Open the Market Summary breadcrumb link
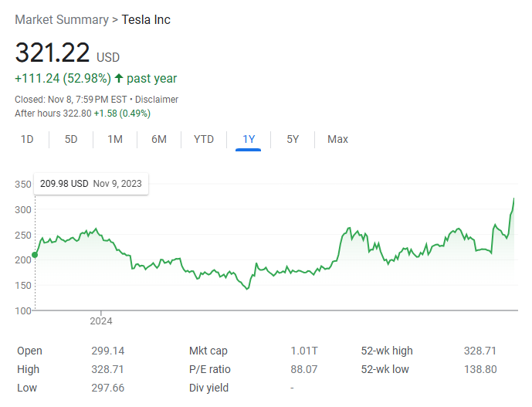The height and width of the screenshot is (407, 532). click(x=62, y=19)
